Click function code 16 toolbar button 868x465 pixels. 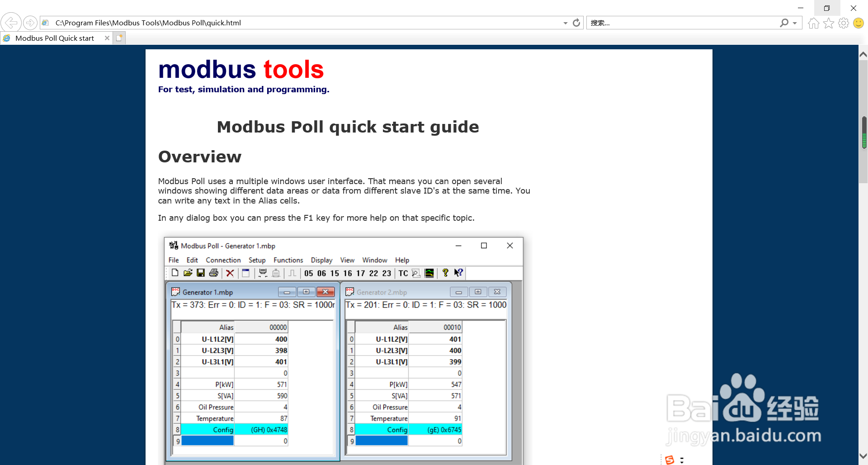point(348,273)
